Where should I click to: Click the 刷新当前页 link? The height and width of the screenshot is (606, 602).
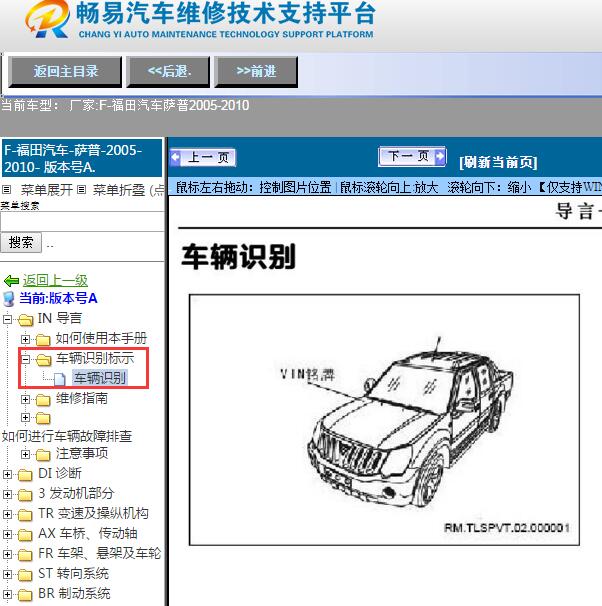click(x=498, y=162)
